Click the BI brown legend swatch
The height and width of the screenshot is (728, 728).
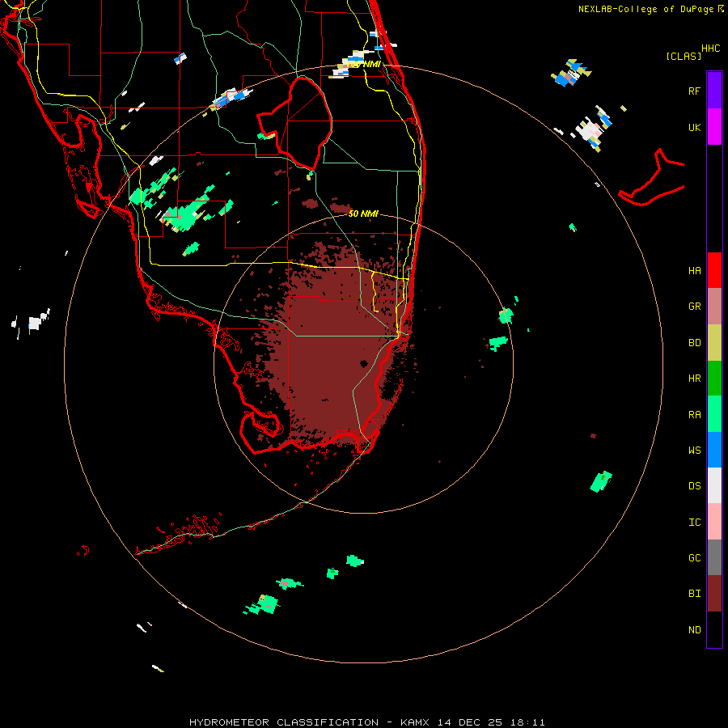click(x=714, y=594)
